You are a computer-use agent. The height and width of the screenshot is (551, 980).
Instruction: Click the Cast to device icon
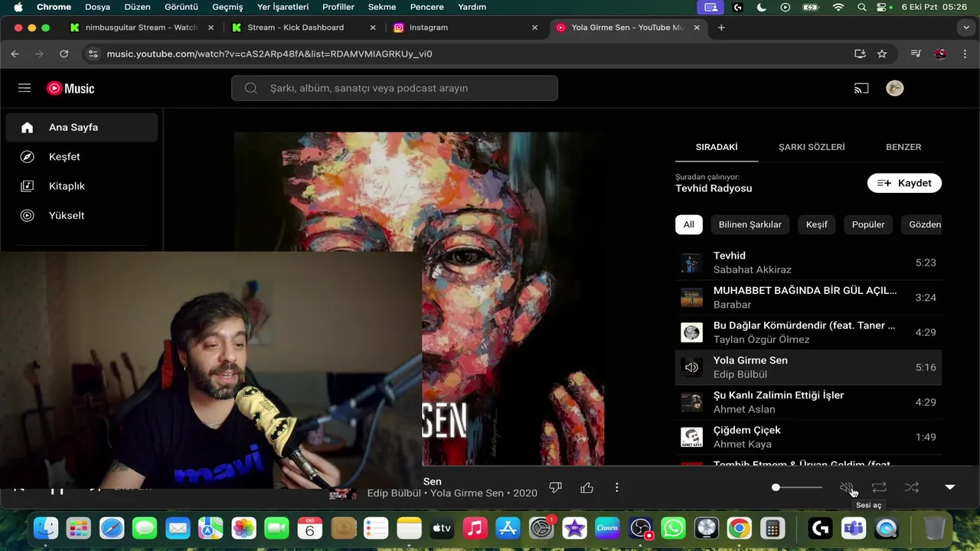(861, 88)
